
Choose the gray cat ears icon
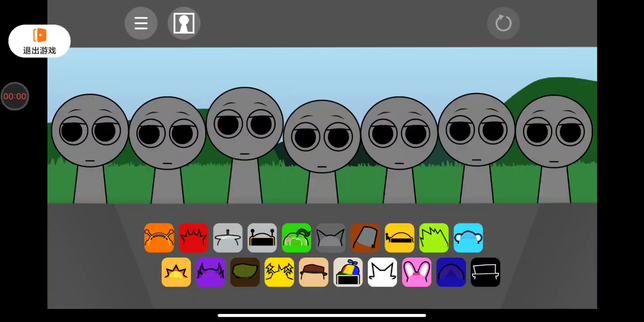(330, 238)
